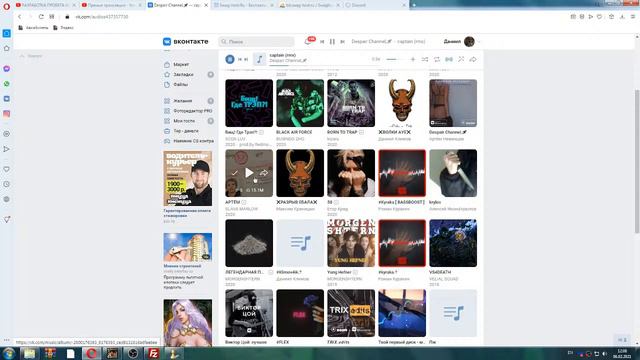The width and height of the screenshot is (640, 360).
Task: Open Тир - деньги in left menu
Action: [x=186, y=131]
